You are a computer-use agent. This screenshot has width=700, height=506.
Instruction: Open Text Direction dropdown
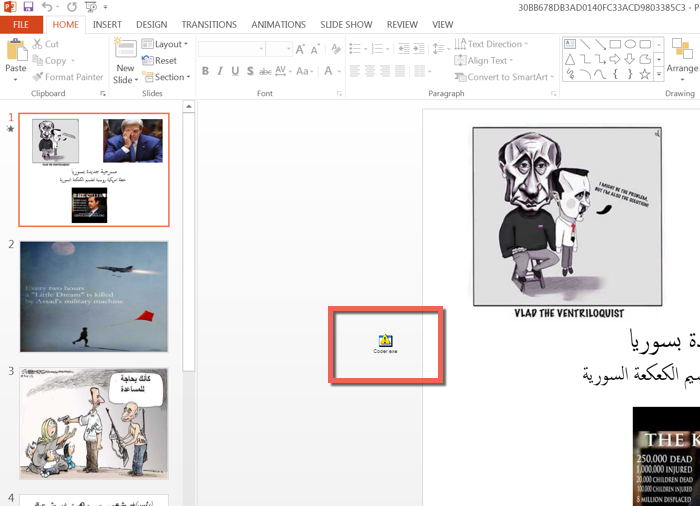pyautogui.click(x=491, y=44)
